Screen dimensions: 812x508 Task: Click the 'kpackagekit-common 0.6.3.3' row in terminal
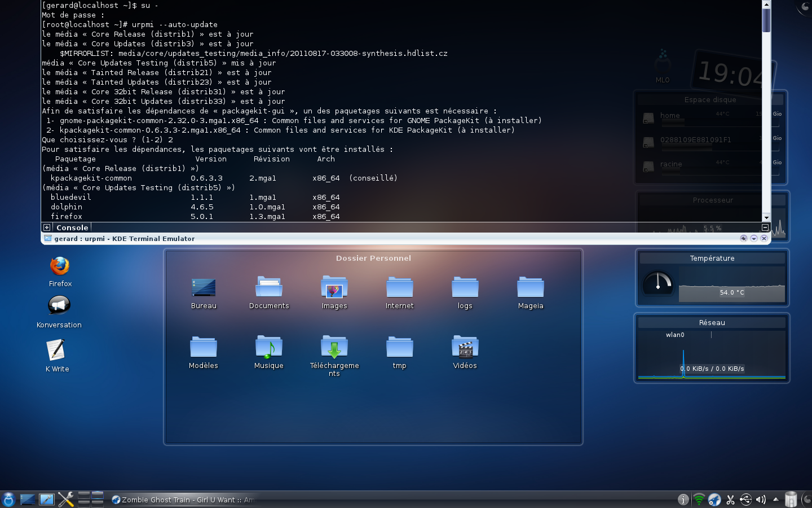point(224,178)
